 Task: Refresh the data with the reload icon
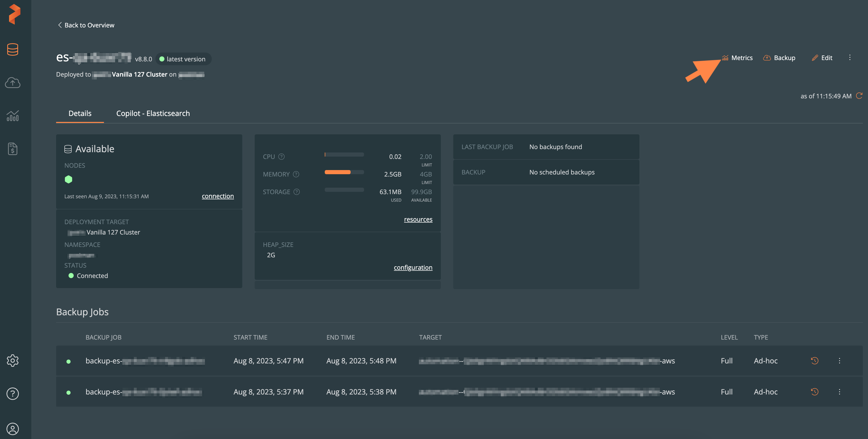859,96
